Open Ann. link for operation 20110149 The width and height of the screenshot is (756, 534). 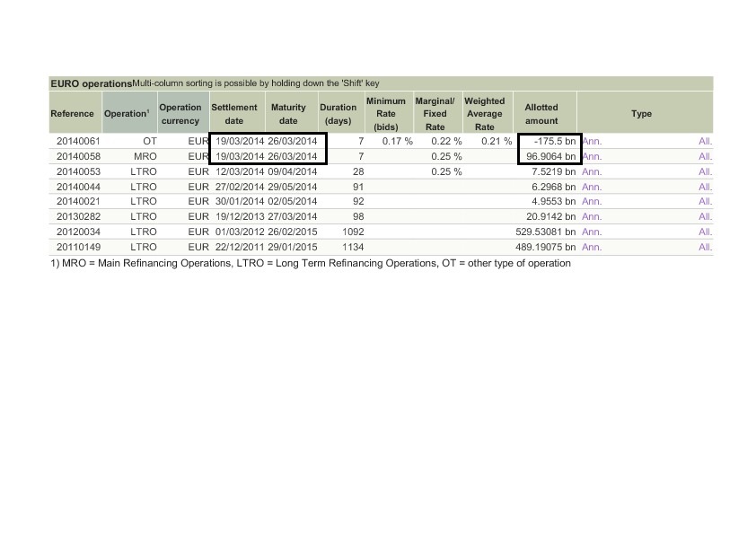(x=592, y=247)
